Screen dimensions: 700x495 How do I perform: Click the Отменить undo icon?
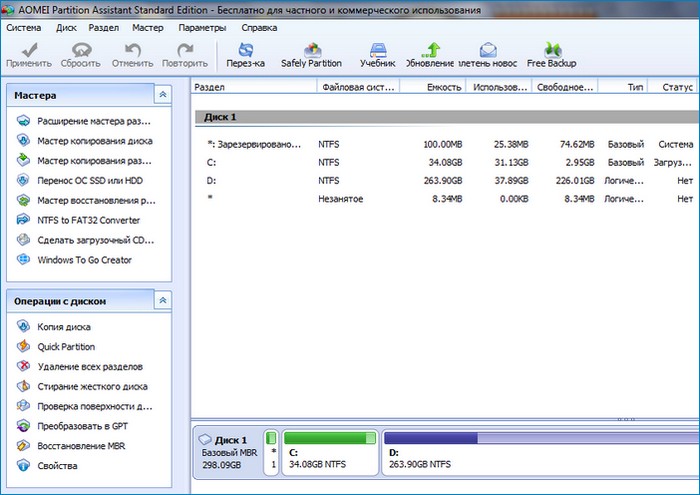132,49
